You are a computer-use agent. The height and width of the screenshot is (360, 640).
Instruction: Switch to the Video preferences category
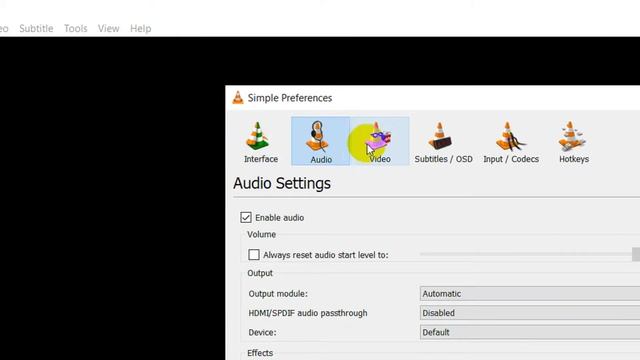click(x=380, y=141)
